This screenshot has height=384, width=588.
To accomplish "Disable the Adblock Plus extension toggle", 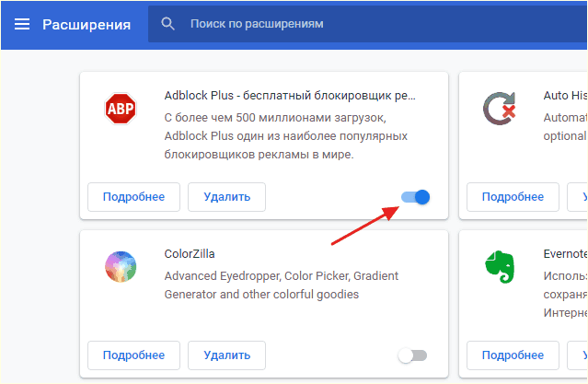I will click(x=415, y=197).
